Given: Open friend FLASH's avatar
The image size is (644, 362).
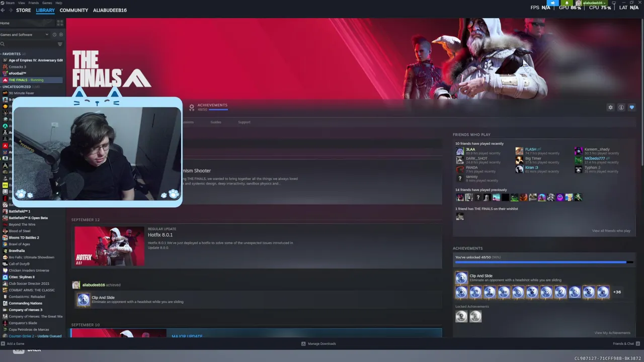Looking at the screenshot, I should point(519,151).
